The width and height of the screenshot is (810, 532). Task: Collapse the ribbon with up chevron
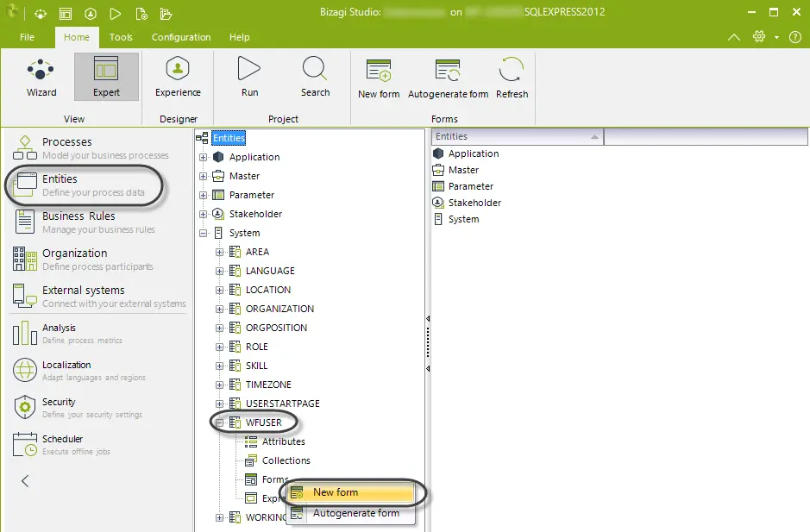(x=733, y=37)
